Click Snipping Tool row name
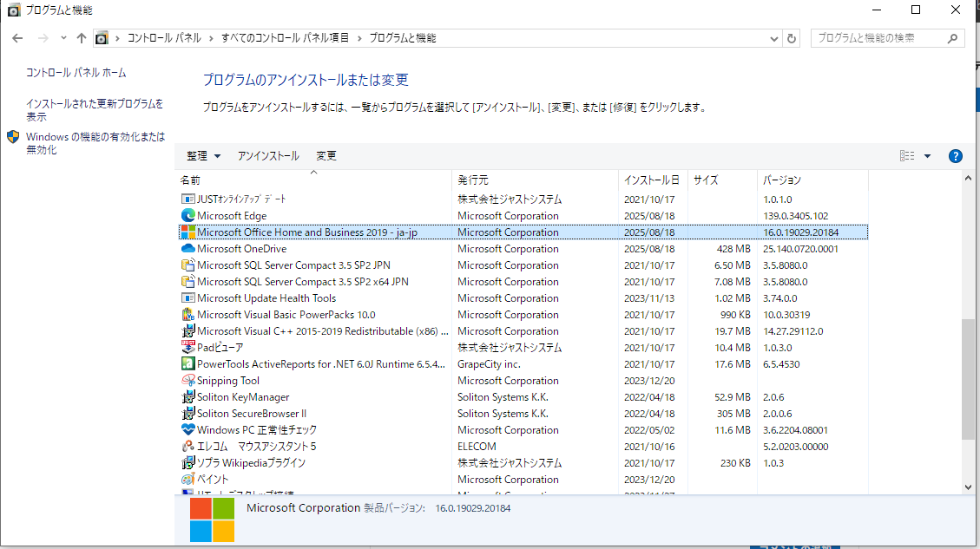Screen dimensions: 980x549 [x=228, y=381]
